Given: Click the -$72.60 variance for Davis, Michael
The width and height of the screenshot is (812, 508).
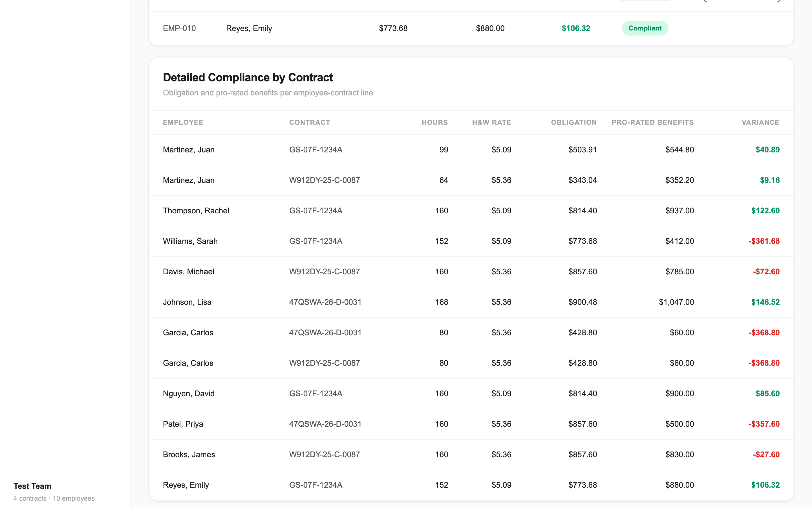Looking at the screenshot, I should click(x=766, y=272).
